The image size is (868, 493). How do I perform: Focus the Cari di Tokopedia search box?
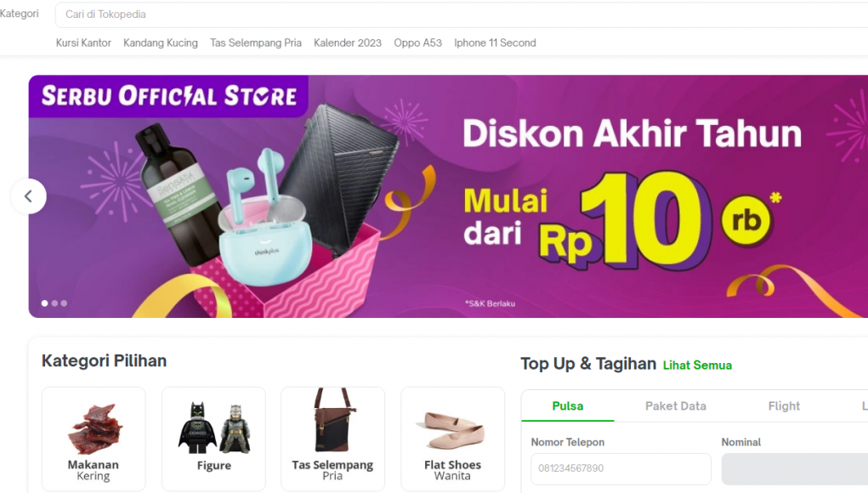coord(462,14)
